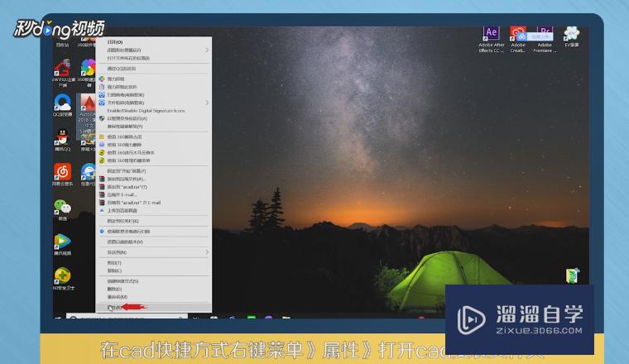Image resolution: width=629 pixels, height=364 pixels.
Task: Choose 扫描病毒(电脑管家) menu entry
Action: 154,94
